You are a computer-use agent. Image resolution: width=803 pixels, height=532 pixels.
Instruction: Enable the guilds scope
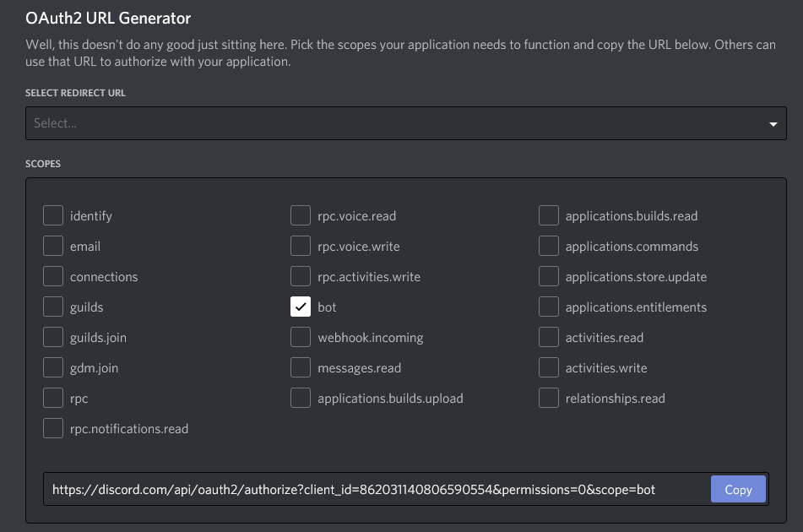coord(53,307)
